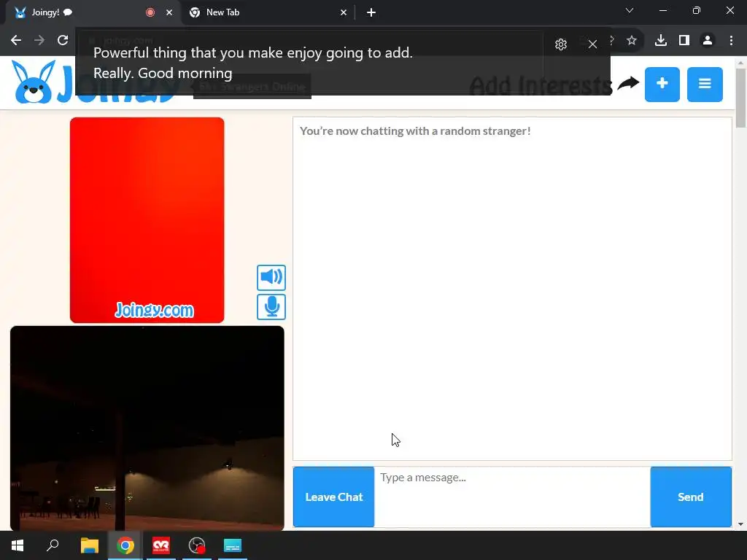Open a new browser tab
This screenshot has height=560, width=747.
coord(371,12)
